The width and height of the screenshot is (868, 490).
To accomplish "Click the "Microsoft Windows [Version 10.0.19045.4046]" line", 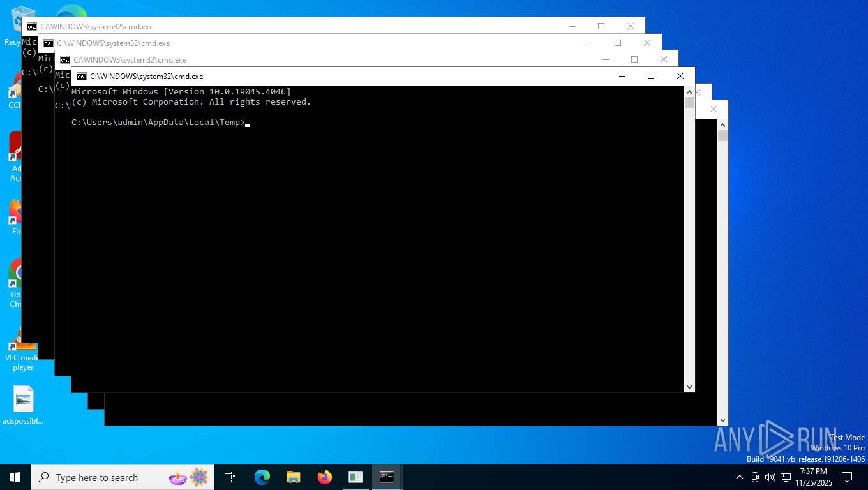I will coord(181,92).
